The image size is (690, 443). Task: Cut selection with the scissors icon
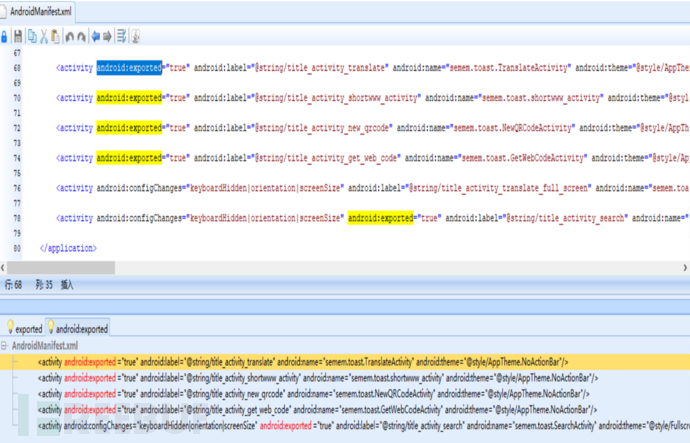point(44,37)
